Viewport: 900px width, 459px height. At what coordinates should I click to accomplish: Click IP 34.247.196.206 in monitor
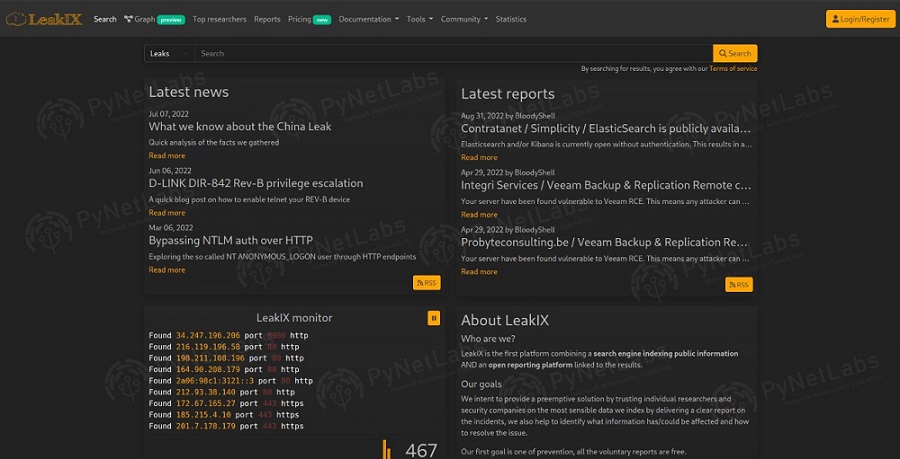208,336
